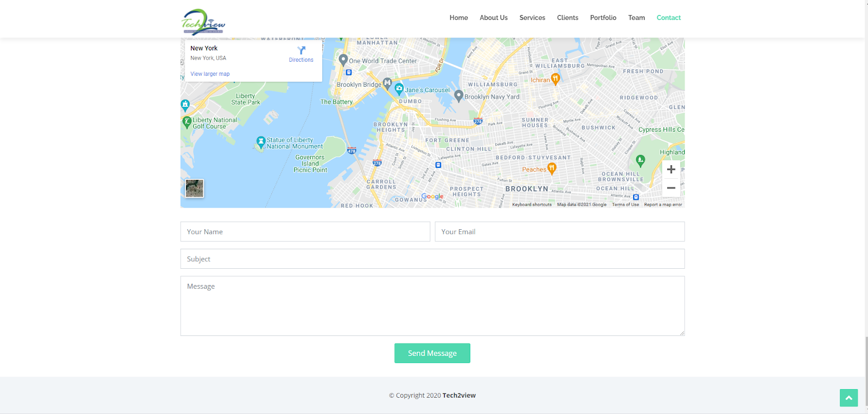Click the Tech2view logo
Image resolution: width=868 pixels, height=414 pixels.
[x=203, y=21]
